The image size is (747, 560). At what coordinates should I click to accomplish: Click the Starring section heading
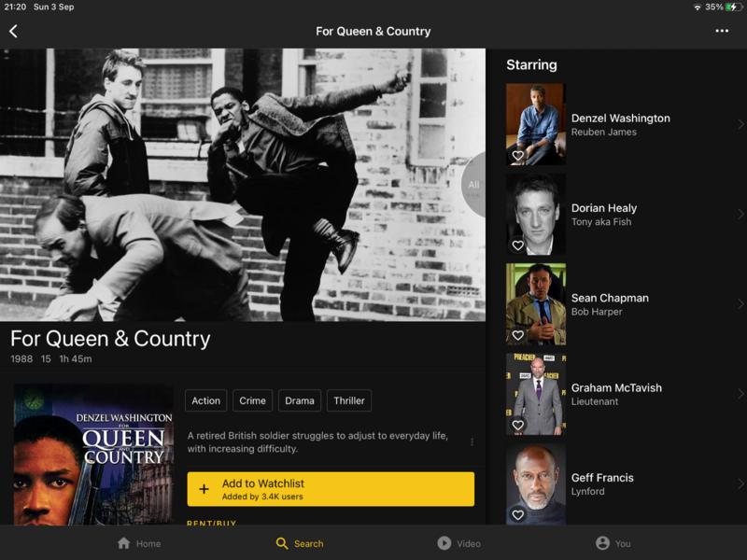[x=531, y=64]
